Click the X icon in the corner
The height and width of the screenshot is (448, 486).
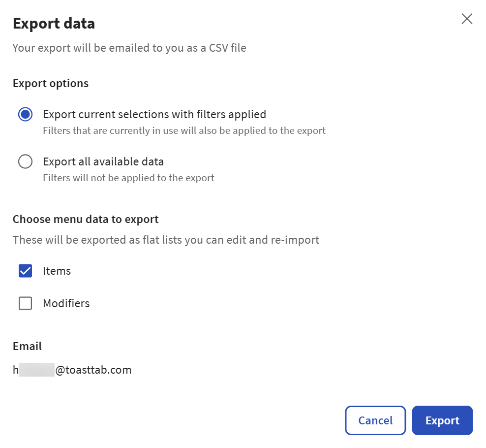[x=466, y=19]
